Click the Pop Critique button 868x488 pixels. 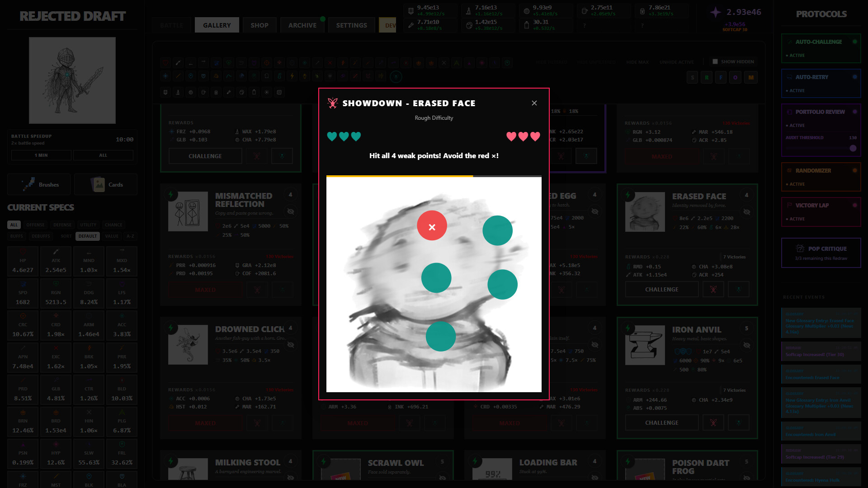point(821,253)
